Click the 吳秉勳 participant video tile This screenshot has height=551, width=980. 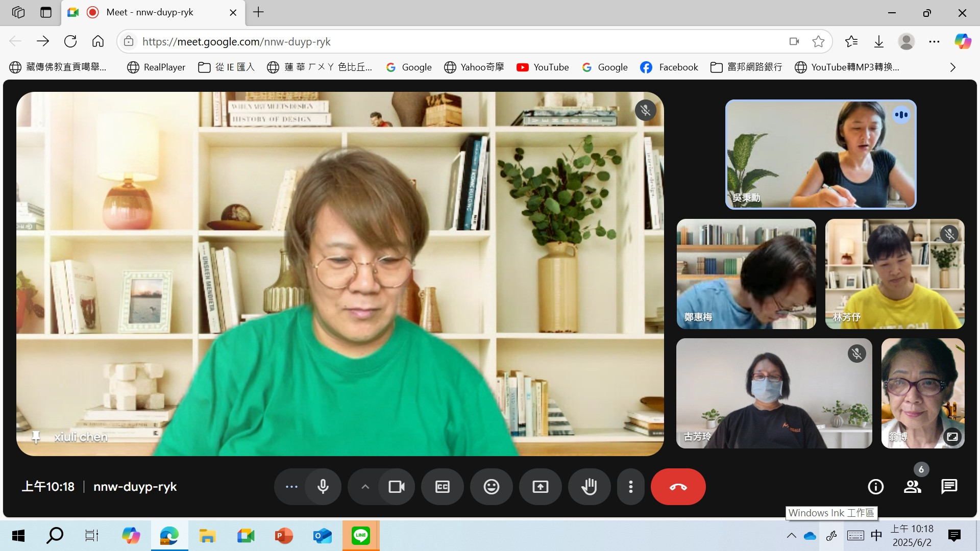pos(820,155)
